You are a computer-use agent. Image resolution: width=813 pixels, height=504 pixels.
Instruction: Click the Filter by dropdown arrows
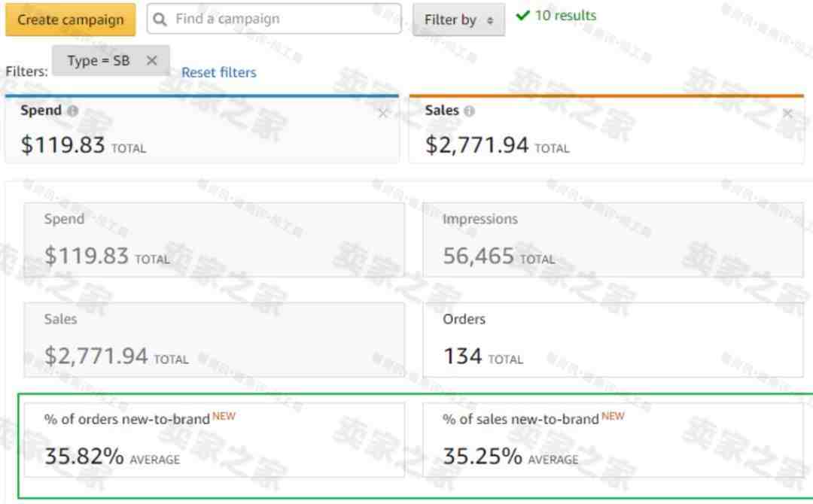click(x=490, y=20)
